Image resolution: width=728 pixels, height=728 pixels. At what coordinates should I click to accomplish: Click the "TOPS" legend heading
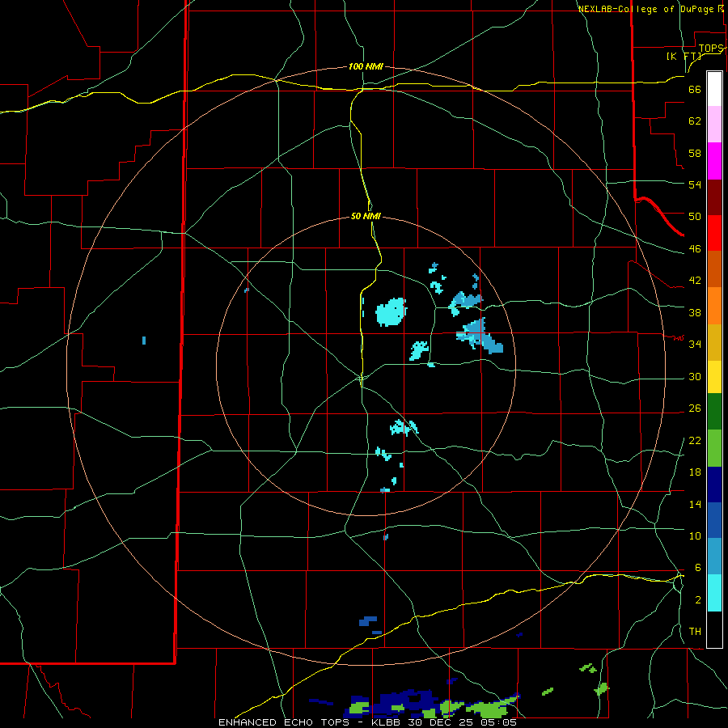(x=710, y=49)
